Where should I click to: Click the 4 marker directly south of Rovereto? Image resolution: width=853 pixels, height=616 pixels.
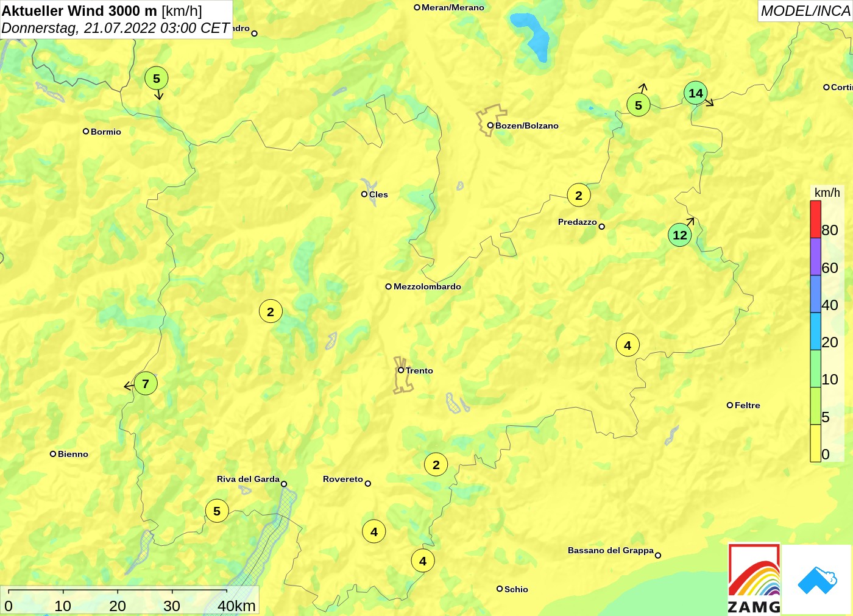point(374,532)
